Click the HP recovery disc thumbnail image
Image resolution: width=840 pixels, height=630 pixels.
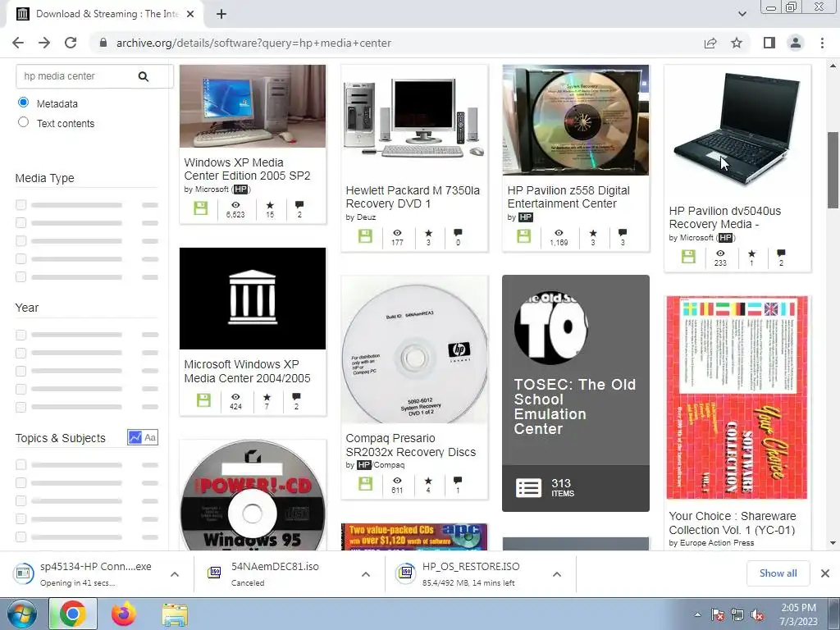click(x=575, y=120)
